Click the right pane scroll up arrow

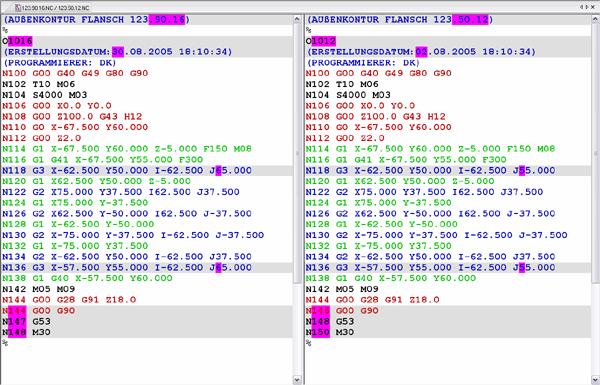coord(596,19)
